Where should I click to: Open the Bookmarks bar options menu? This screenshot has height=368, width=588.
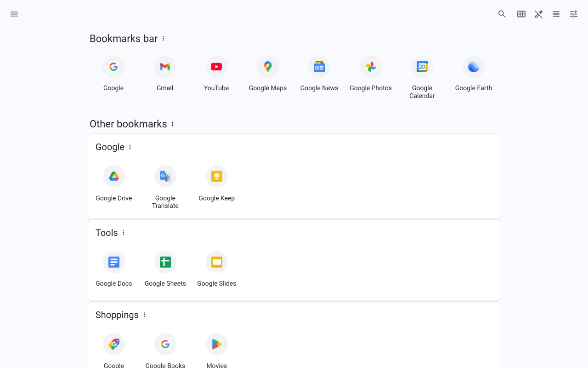[163, 39]
